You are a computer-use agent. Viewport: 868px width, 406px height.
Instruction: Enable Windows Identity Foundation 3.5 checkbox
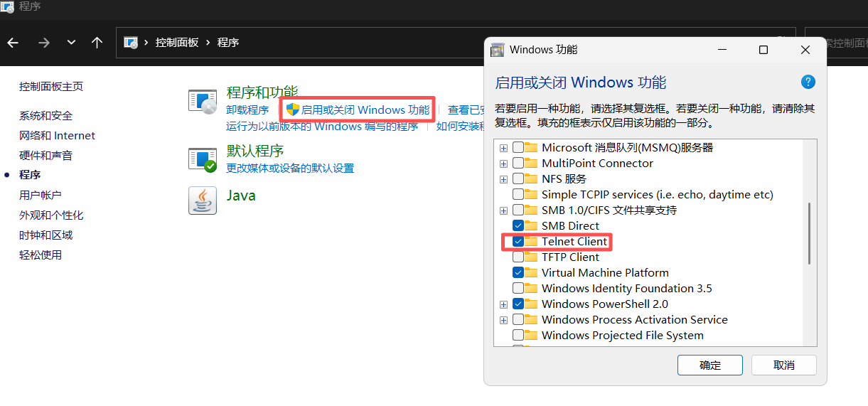point(518,289)
